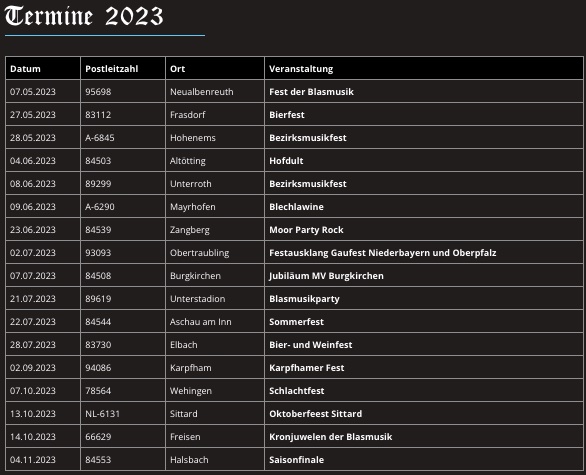Click the Moor Party Rock event
586x475 pixels.
[x=306, y=230]
